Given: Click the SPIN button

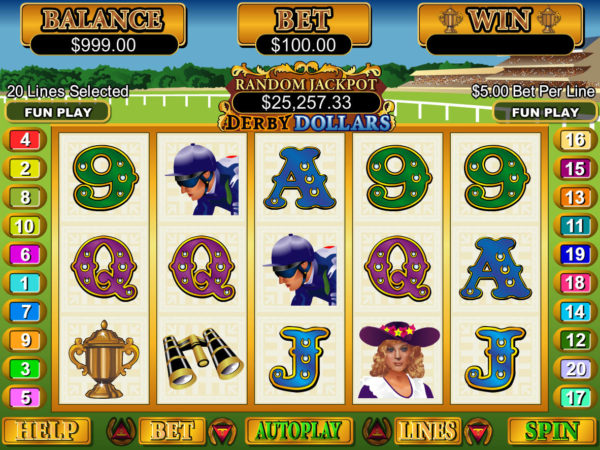Looking at the screenshot, I should pos(551,431).
